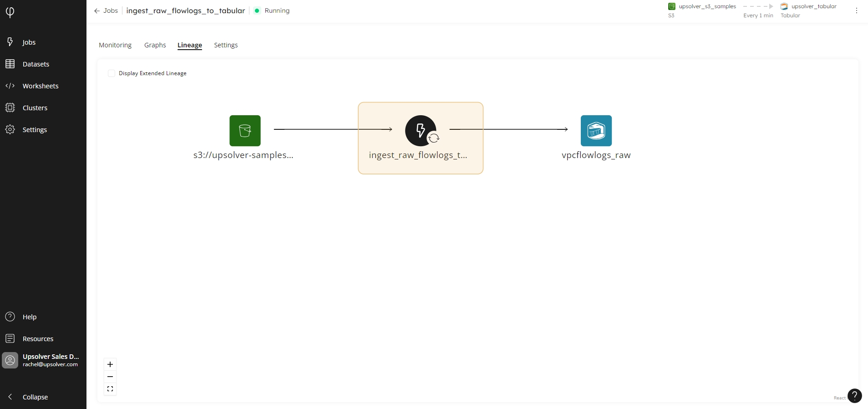Switch to the Monitoring tab
Image resolution: width=868 pixels, height=409 pixels.
115,45
